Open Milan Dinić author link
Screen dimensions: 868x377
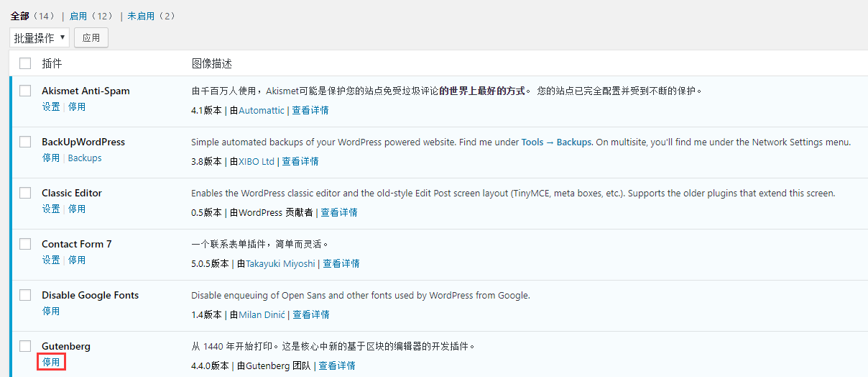pos(263,314)
